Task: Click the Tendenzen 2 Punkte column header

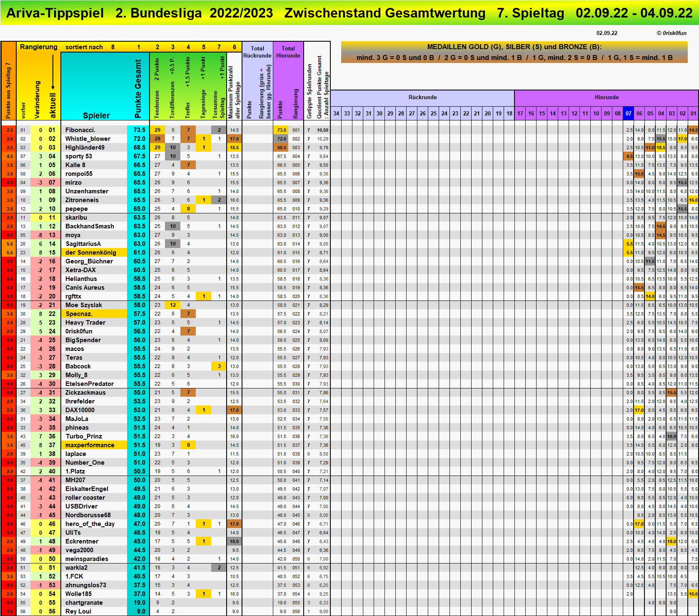Action: click(157, 86)
